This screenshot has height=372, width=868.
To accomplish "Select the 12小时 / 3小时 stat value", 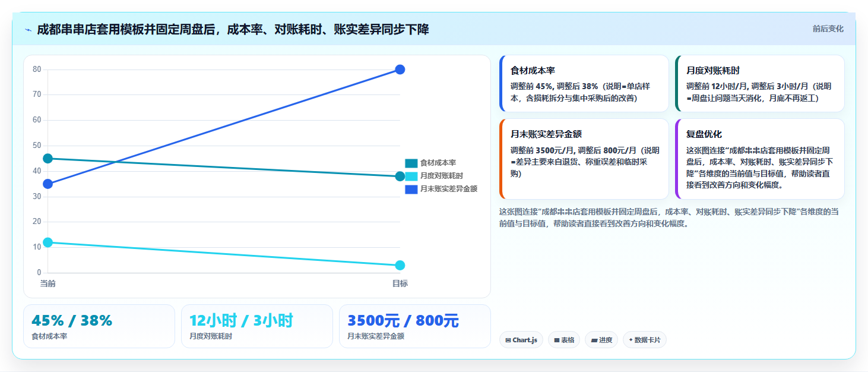I will 241,321.
